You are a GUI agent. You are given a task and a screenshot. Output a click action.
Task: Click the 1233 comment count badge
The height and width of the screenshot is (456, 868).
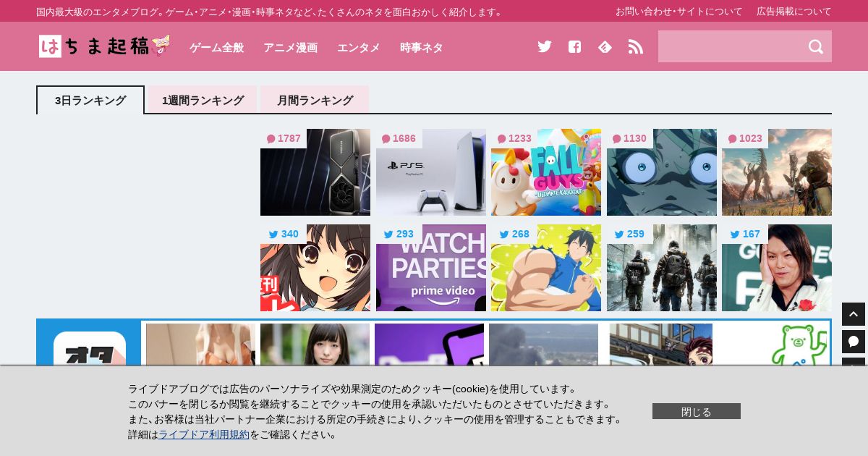point(514,138)
